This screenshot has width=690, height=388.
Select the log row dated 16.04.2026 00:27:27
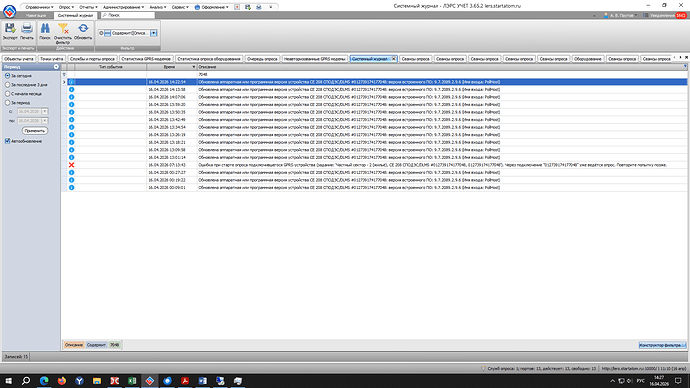(374, 172)
